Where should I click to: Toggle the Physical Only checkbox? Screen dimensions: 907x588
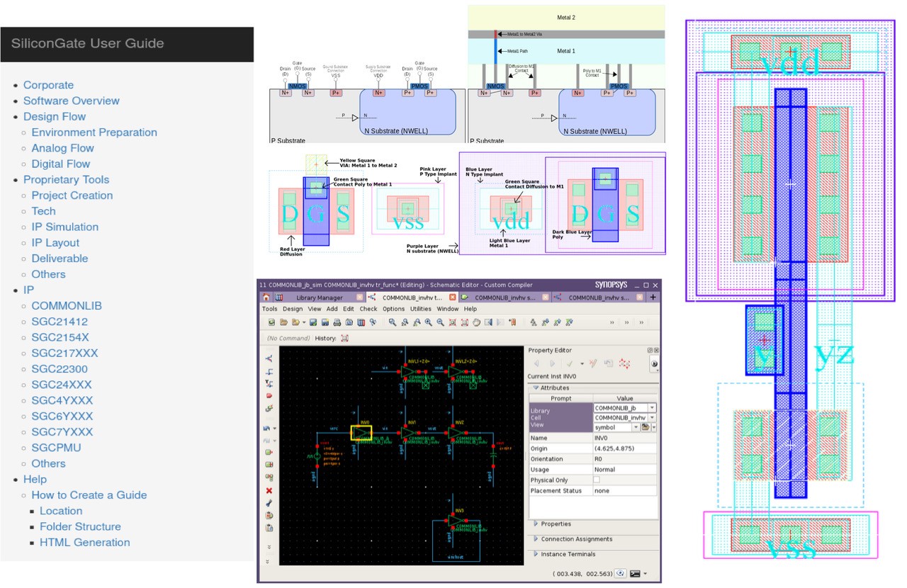click(597, 480)
